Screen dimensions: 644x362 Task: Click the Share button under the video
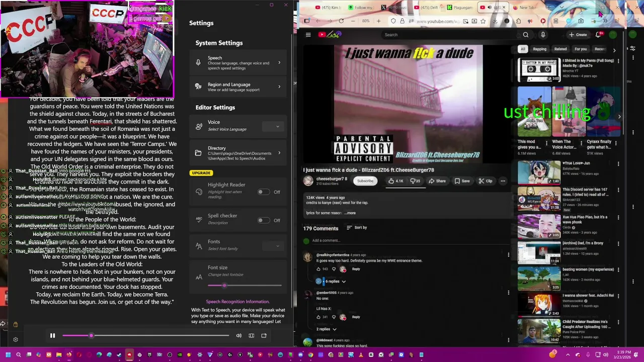pyautogui.click(x=437, y=181)
